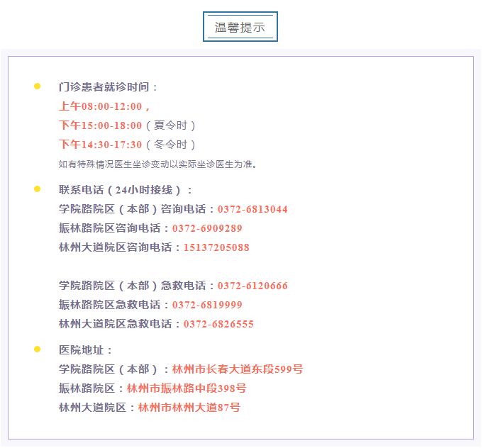Click label 林州大道院区咨询电话
The image size is (483, 448).
click(x=120, y=247)
